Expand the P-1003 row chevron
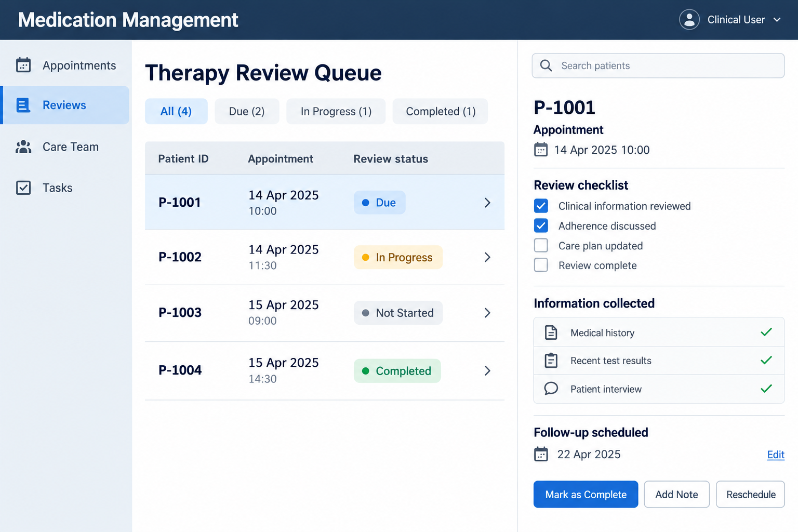Viewport: 798px width, 532px height. (487, 313)
